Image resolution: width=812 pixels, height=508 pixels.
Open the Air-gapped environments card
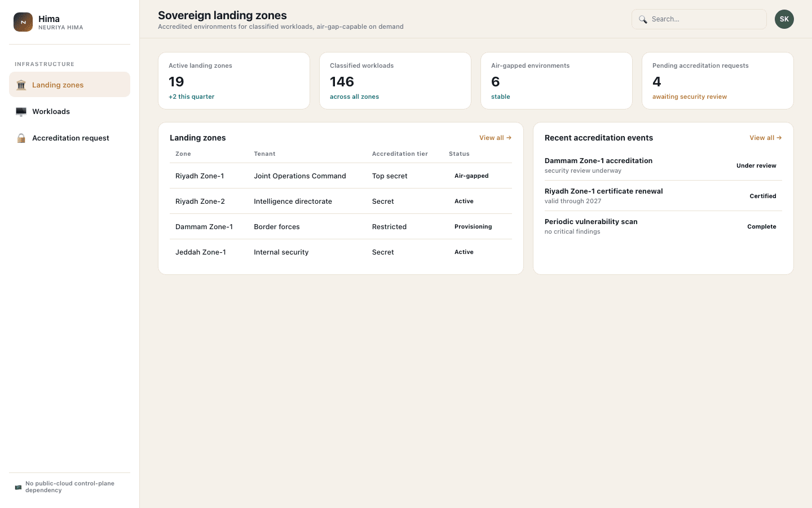557,81
